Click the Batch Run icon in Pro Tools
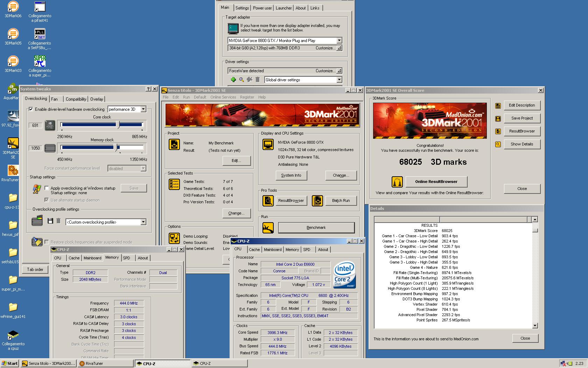 click(x=317, y=201)
